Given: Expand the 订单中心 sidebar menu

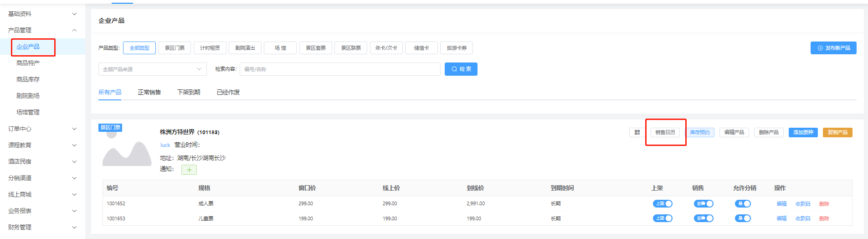Looking at the screenshot, I should [x=42, y=129].
